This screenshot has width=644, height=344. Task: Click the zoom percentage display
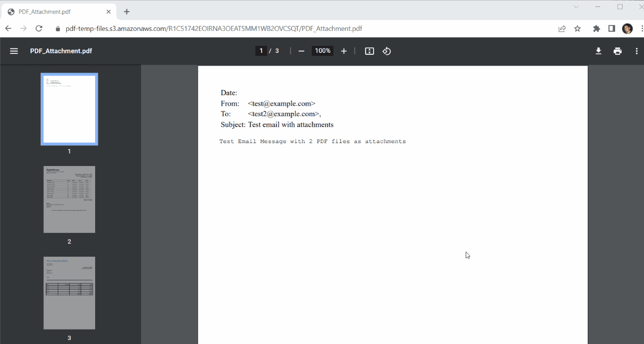click(x=322, y=50)
